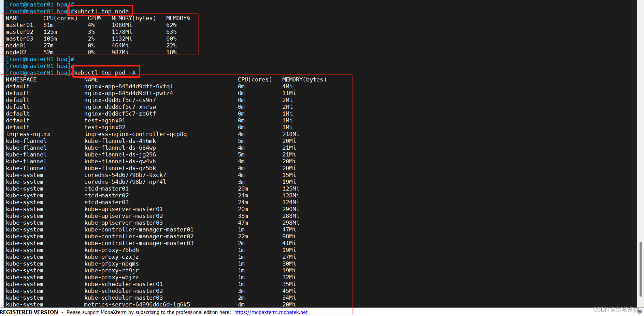Click pod 'kube-flannel-ds-qz5bk'
This screenshot has height=316, width=644.
[120, 168]
